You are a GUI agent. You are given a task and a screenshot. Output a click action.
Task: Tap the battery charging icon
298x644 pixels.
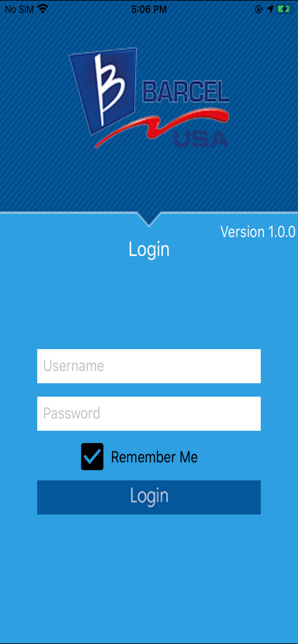[284, 9]
